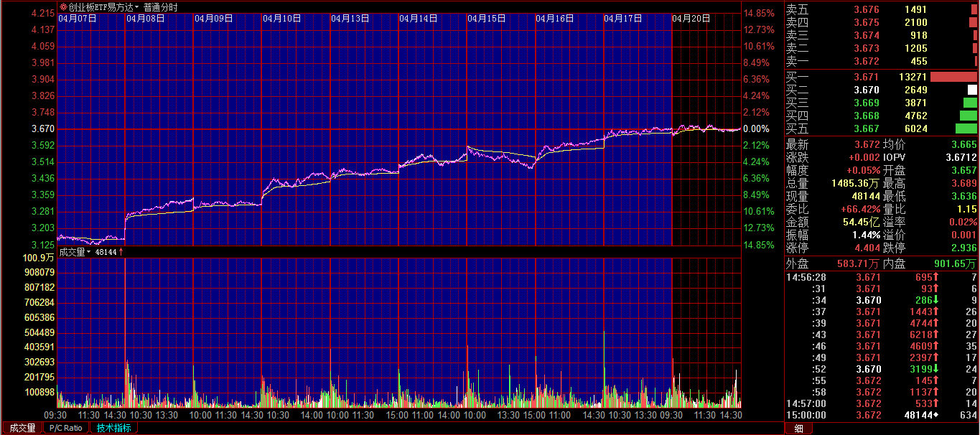Click the red up arrow beside 48144
Image resolution: width=980 pixels, height=435 pixels.
coord(121,252)
